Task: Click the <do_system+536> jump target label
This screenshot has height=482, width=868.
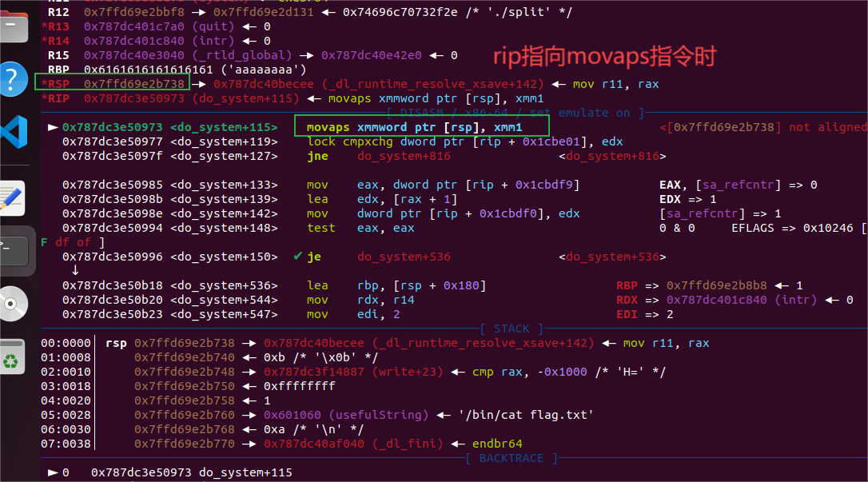Action: point(612,257)
